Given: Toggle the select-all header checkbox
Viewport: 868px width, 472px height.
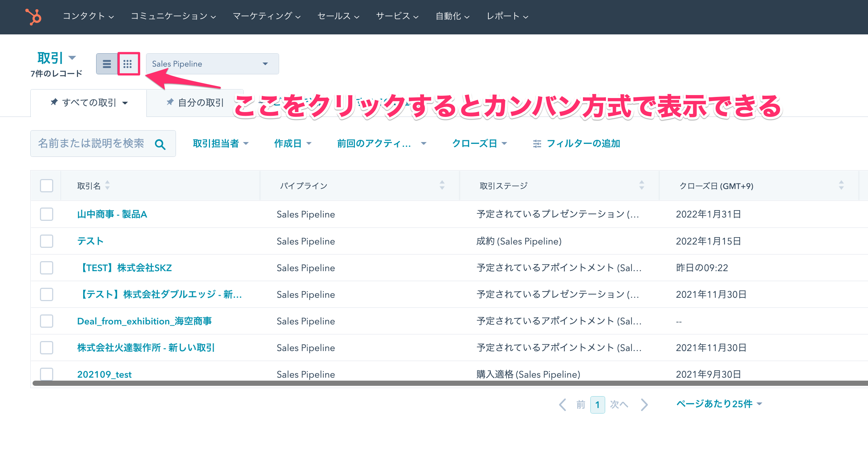Looking at the screenshot, I should (x=47, y=185).
